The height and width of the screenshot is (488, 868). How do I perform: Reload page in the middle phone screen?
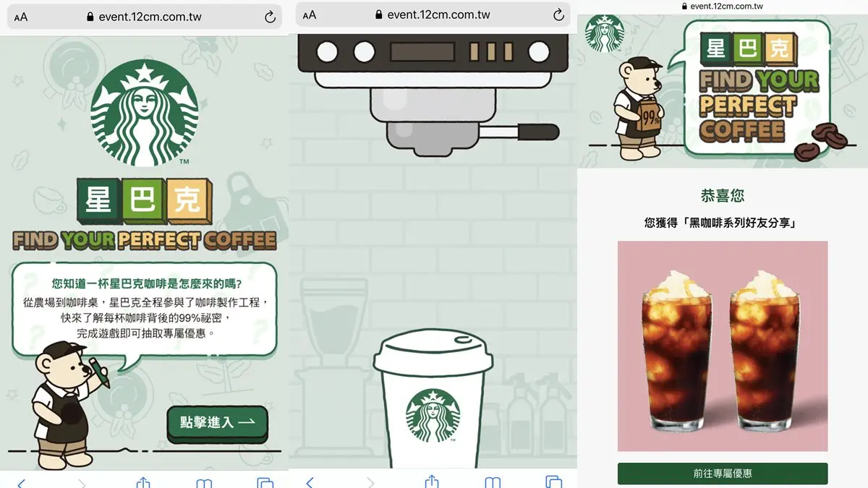[558, 15]
